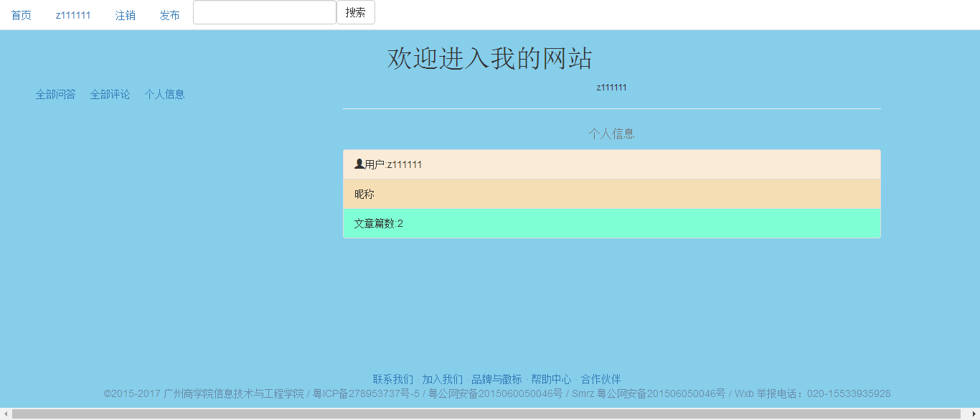
Task: Click 注销 to log out
Action: click(x=126, y=15)
